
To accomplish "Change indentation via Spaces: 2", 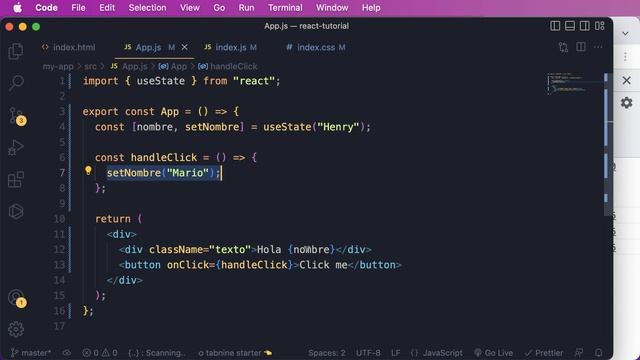I will coord(327,353).
